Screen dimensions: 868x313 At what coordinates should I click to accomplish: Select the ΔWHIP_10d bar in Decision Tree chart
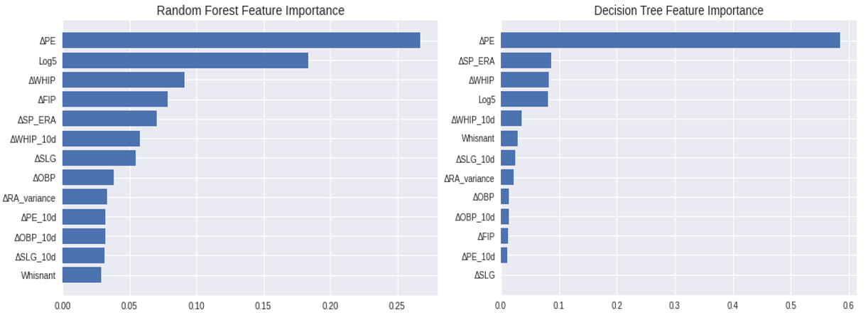pyautogui.click(x=511, y=119)
